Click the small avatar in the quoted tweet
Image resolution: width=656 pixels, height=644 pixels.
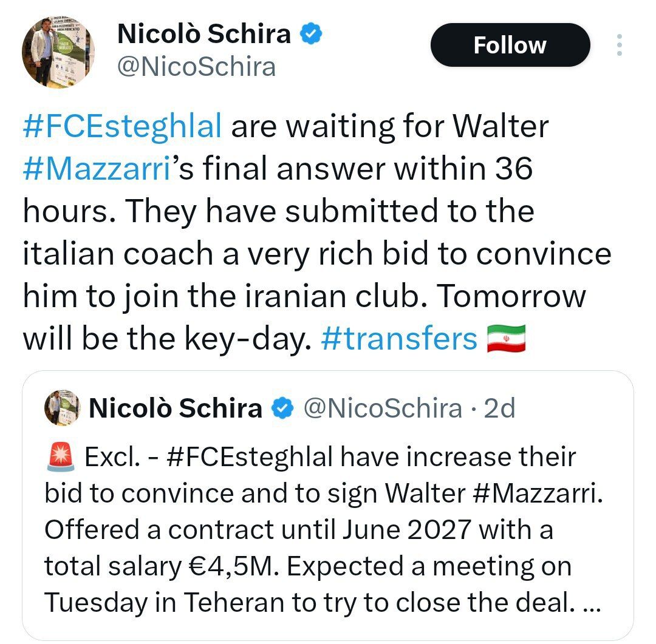click(x=61, y=408)
